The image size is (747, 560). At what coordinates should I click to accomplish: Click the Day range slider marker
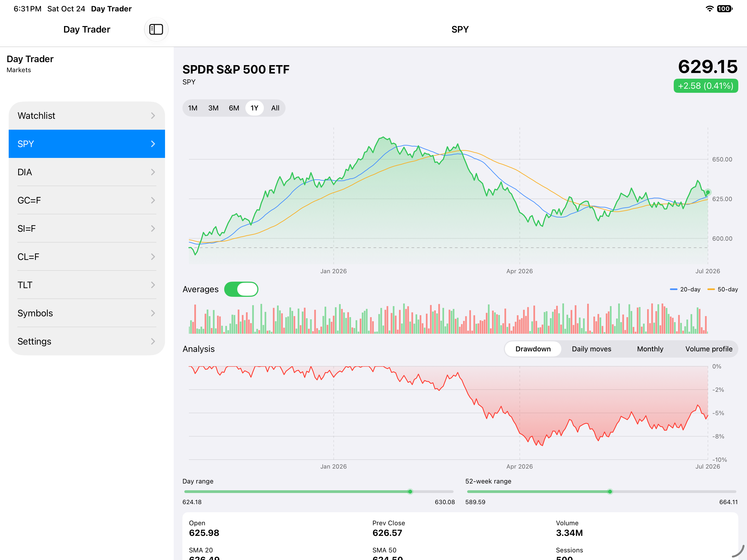[410, 492]
